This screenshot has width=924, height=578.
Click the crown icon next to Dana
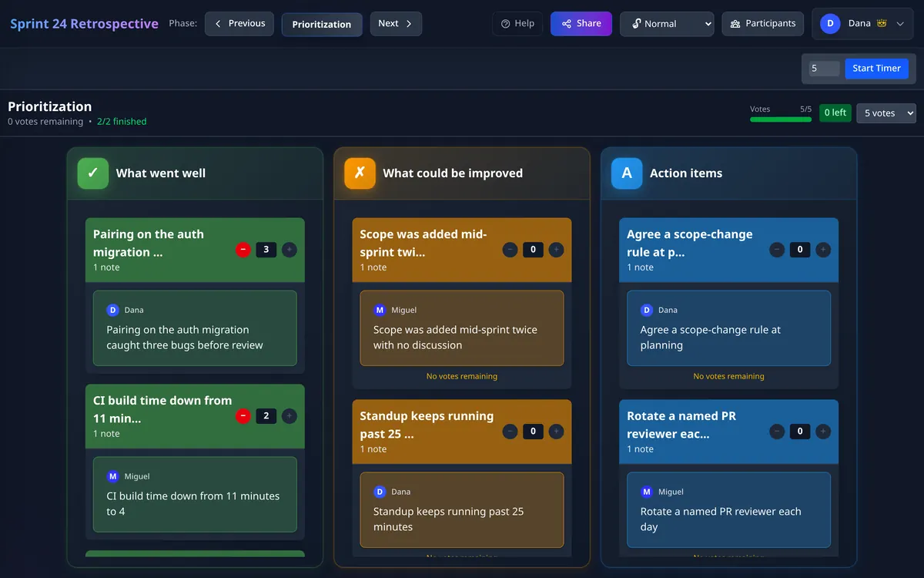pos(882,24)
